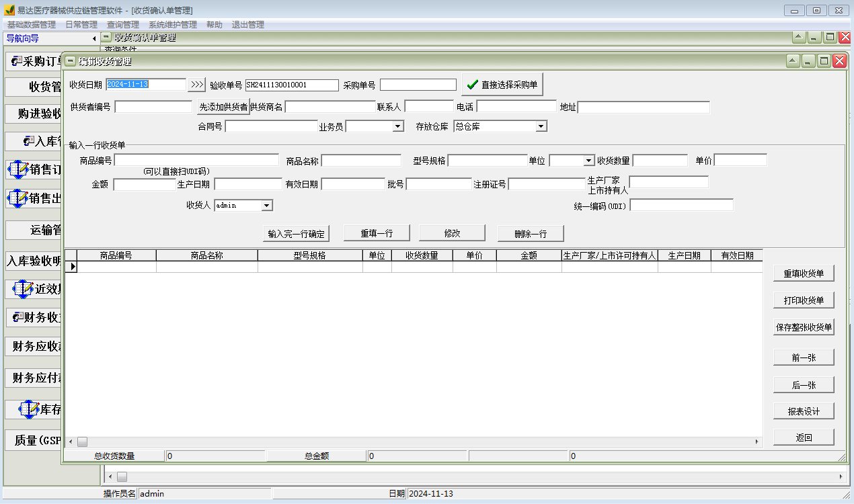This screenshot has height=504, width=854.
Task: Open the 存放仓库 总仓库 dropdown
Action: point(541,126)
